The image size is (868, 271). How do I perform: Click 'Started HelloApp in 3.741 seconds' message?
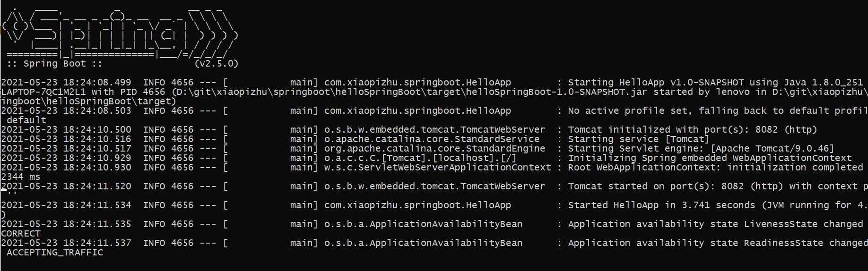[661, 205]
